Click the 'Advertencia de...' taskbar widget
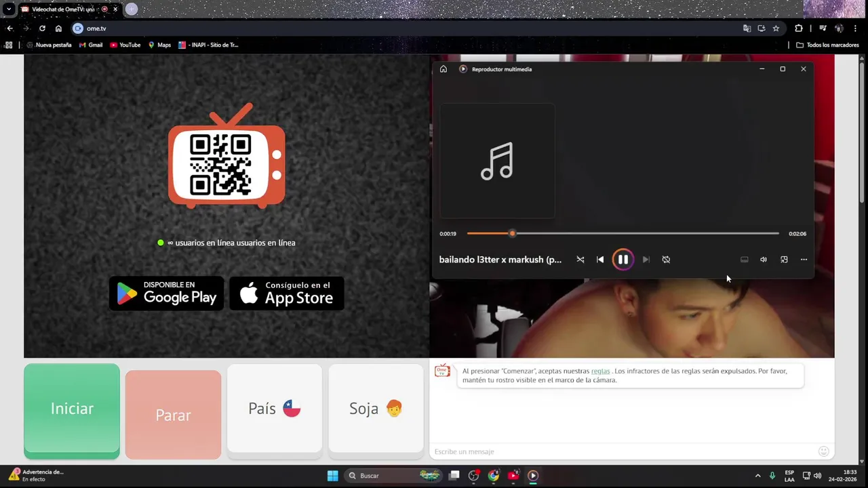Image resolution: width=868 pixels, height=488 pixels. [x=37, y=476]
